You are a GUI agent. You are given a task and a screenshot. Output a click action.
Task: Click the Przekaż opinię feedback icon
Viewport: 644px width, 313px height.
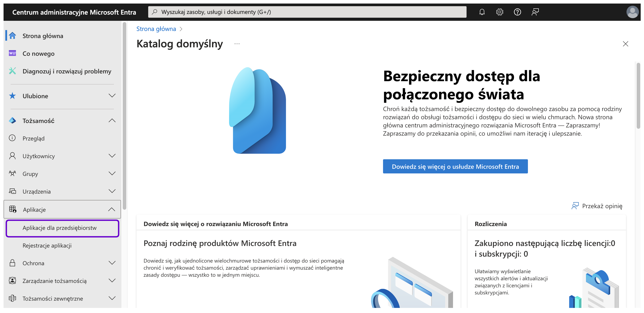point(575,206)
